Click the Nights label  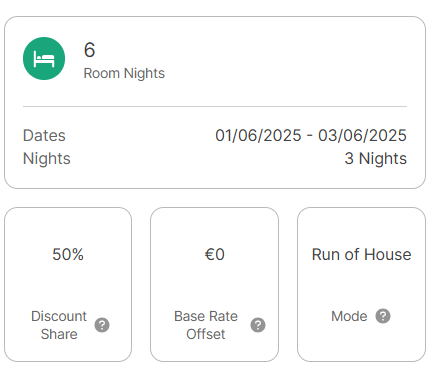click(x=47, y=159)
